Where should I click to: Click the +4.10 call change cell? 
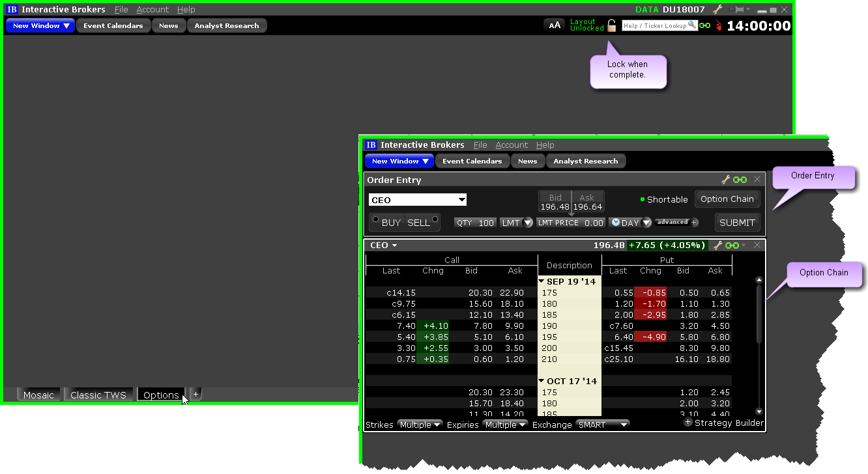[433, 326]
